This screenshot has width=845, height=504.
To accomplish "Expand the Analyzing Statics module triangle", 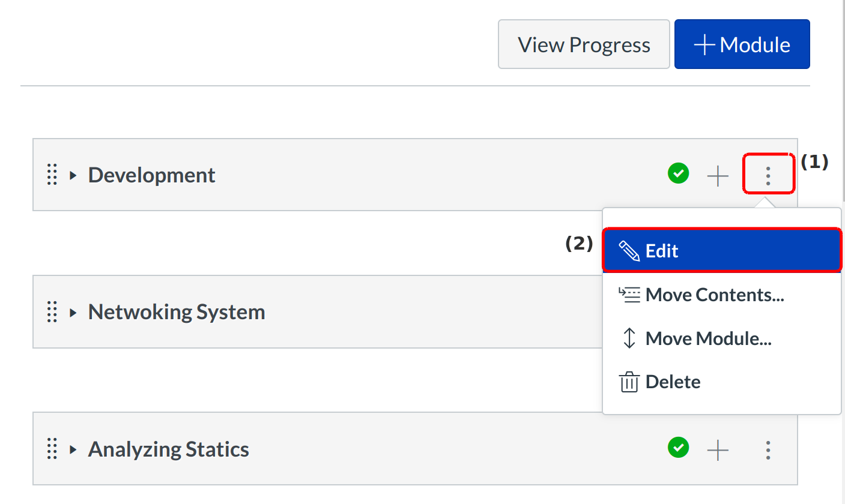I will click(x=73, y=449).
